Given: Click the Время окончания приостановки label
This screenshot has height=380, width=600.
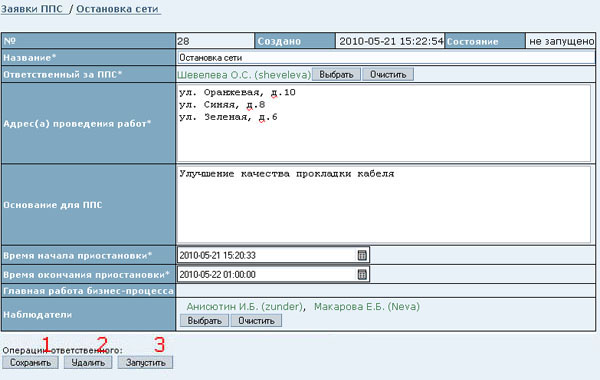Looking at the screenshot, I should coord(86,275).
